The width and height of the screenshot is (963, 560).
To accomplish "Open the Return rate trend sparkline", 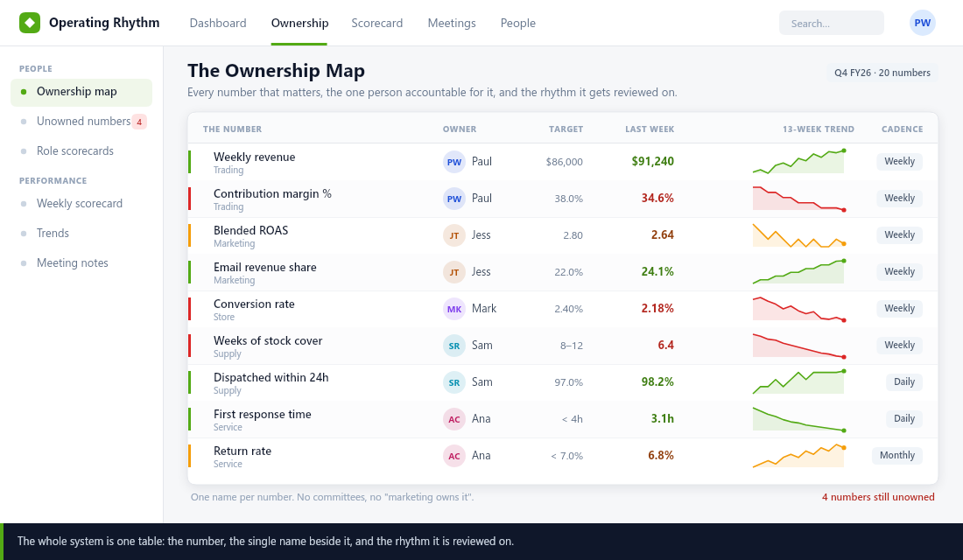I will tap(799, 456).
